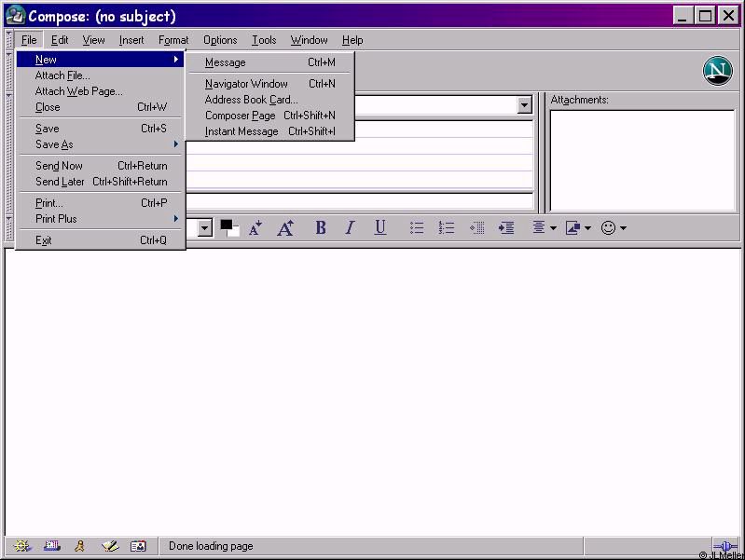Choose Message from the New submenu
Screen dimensions: 745x560
269,62
